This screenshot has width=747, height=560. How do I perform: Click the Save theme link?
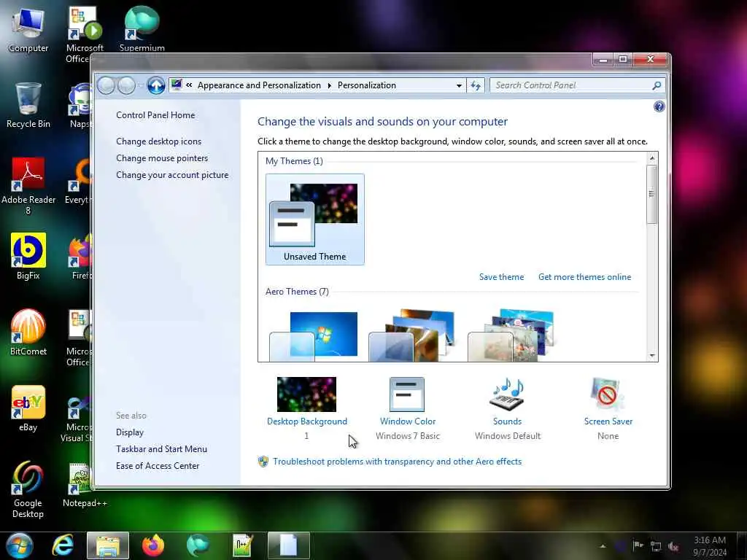(501, 277)
